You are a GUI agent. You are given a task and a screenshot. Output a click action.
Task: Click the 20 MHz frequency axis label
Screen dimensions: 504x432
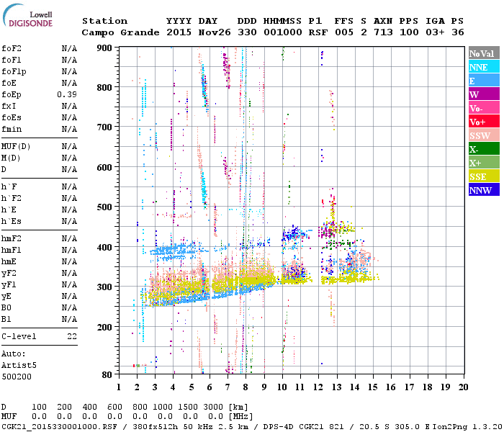(463, 387)
